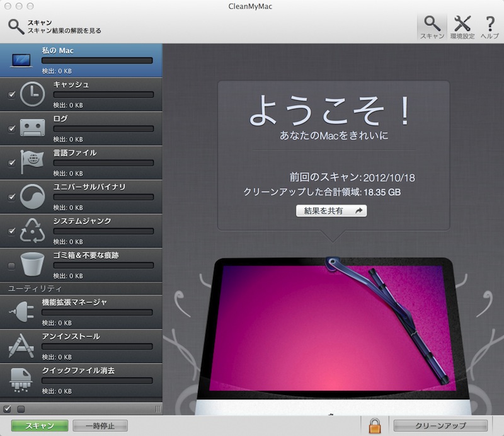Click the 言語ファイル flag icon
Viewport: 504px width, 436px height.
32,162
